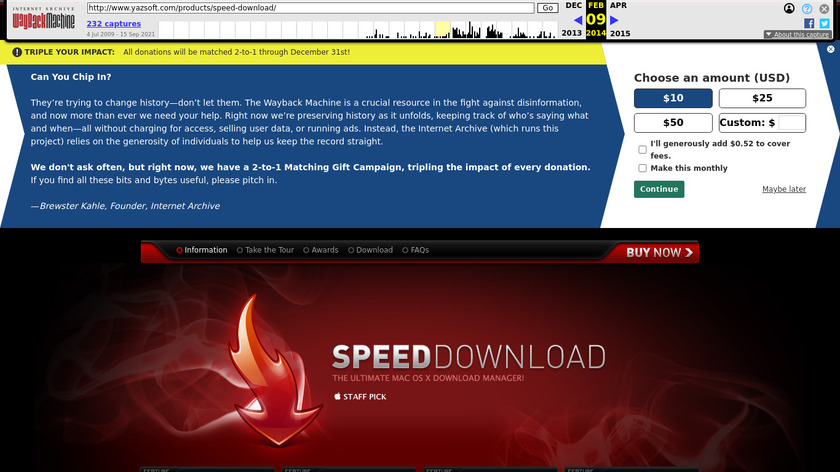This screenshot has height=472, width=840.
Task: Click the BUY NOW button
Action: coord(659,252)
